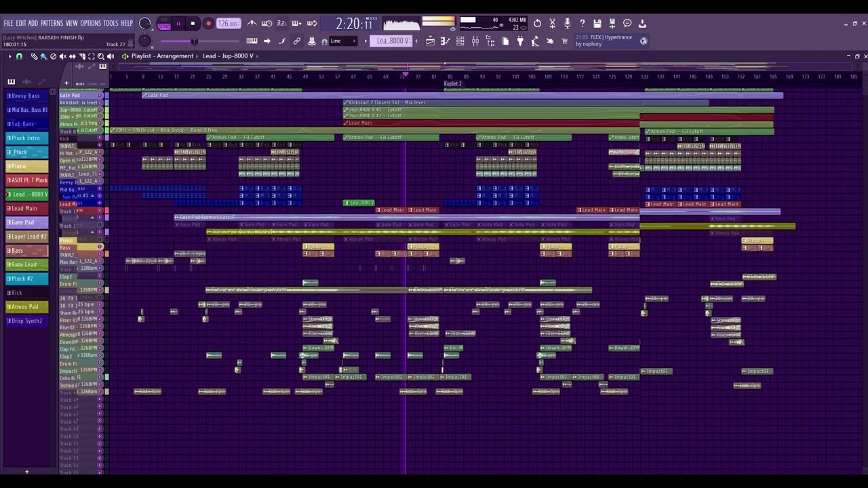Toggle the 3-2-1 recording countdown
Viewport: 868px width, 488px height.
tap(281, 24)
